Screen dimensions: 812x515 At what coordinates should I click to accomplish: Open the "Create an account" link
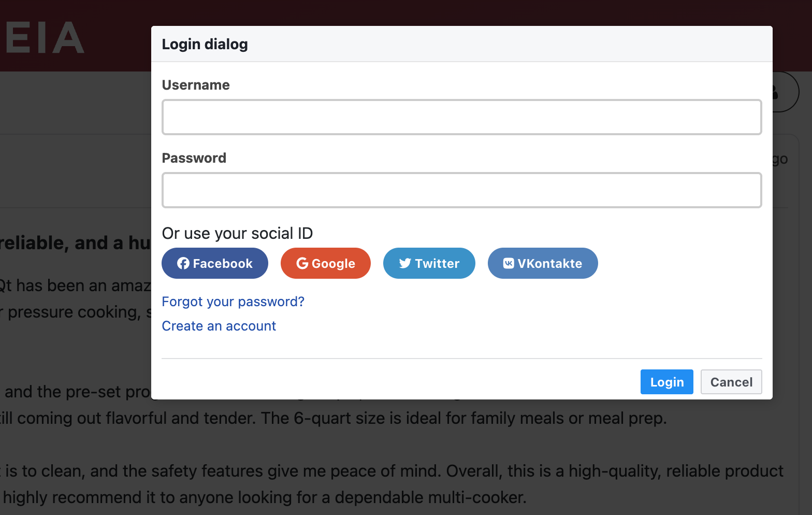coord(219,326)
